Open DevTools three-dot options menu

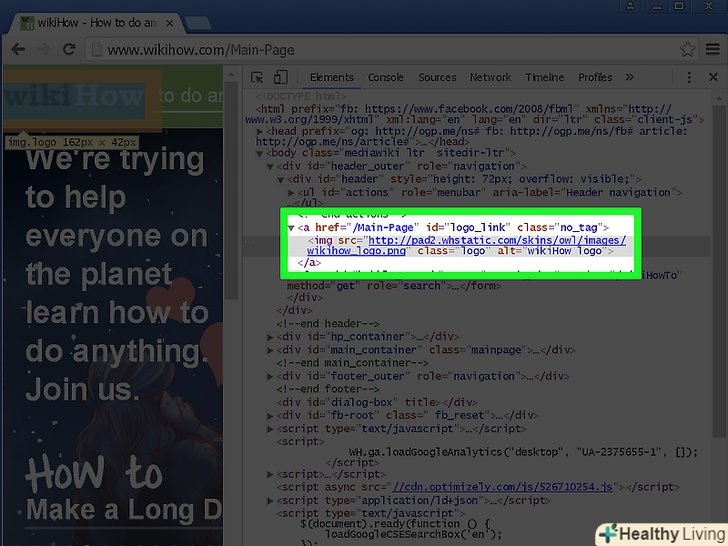point(689,77)
